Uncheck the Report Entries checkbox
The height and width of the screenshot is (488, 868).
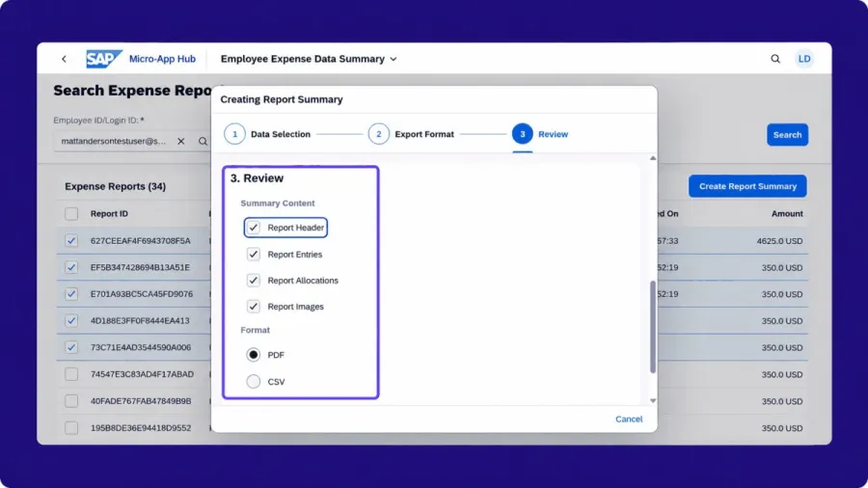(x=253, y=254)
